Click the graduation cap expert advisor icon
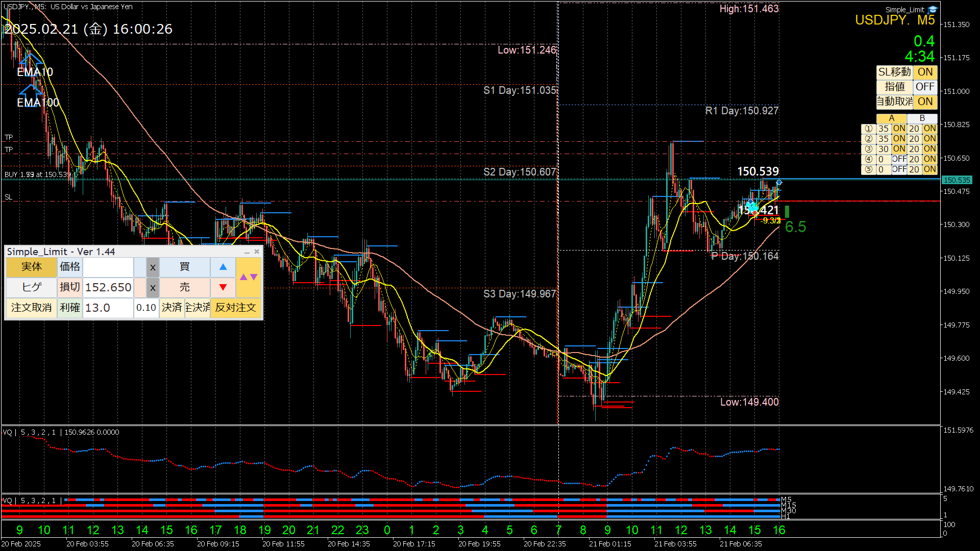The height and width of the screenshot is (551, 980). [x=933, y=9]
